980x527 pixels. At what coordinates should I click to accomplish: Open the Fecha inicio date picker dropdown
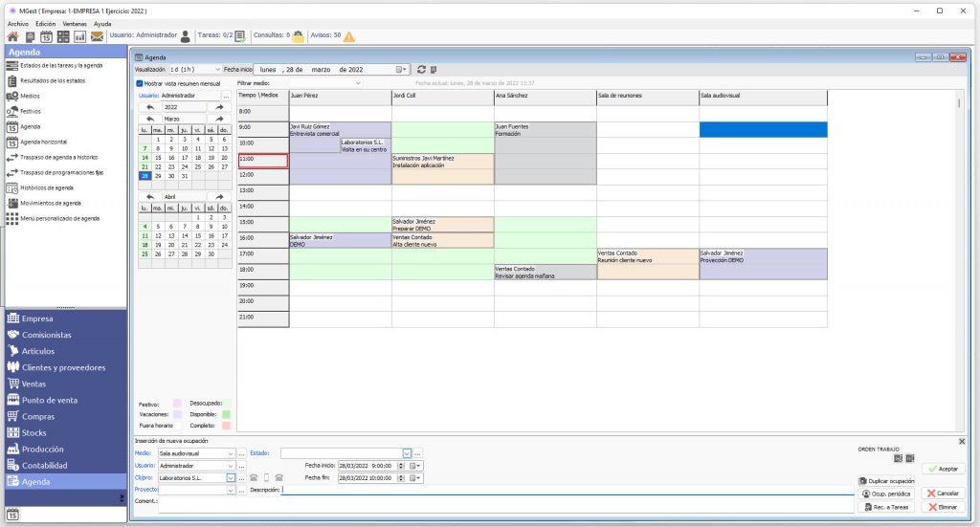click(x=401, y=69)
